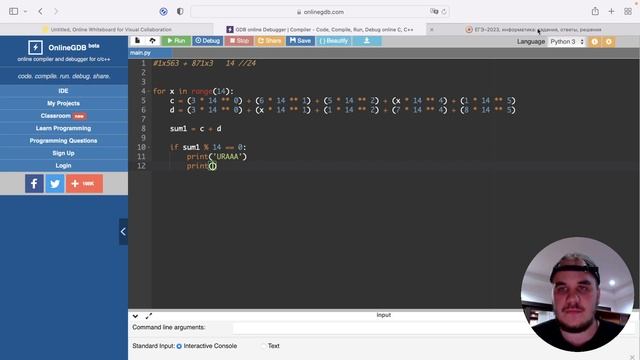This screenshot has width=640, height=360.
Task: Click the orange plus share counter button
Action: coord(84,184)
